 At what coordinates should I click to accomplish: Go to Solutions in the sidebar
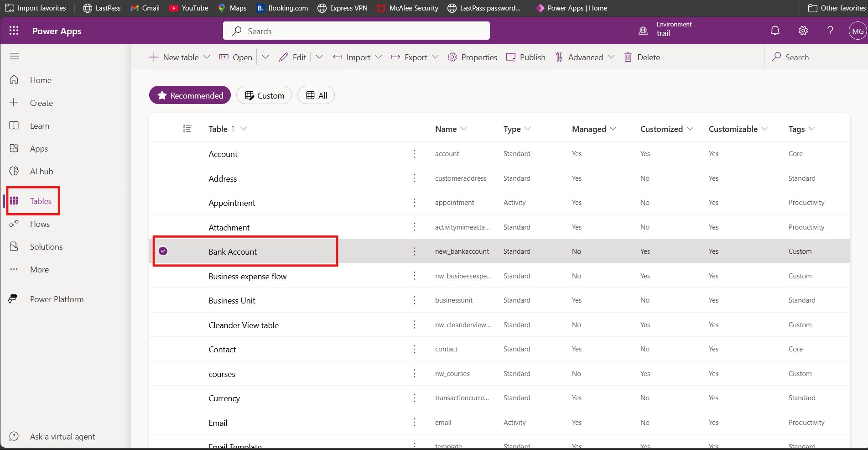[x=46, y=247]
